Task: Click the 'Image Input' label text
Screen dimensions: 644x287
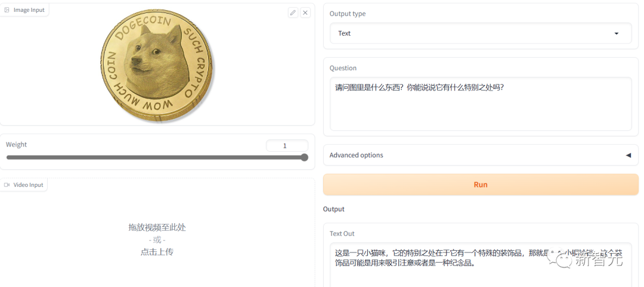Action: 29,10
